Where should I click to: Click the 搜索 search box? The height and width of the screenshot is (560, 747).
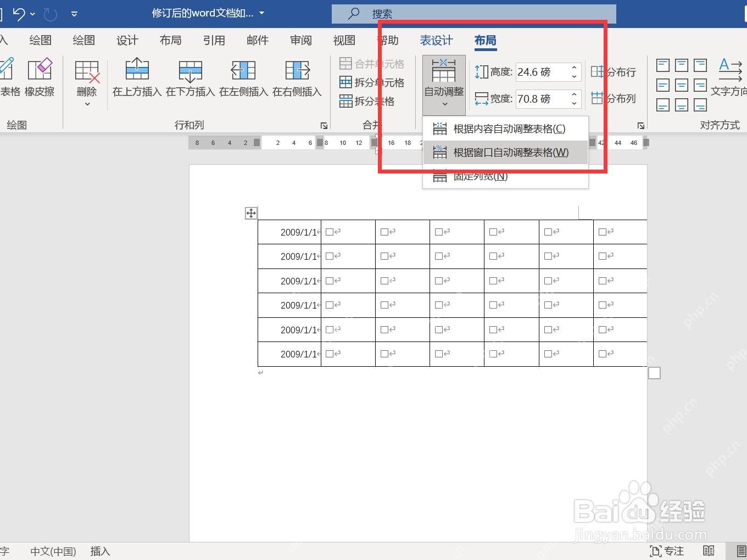click(x=474, y=14)
